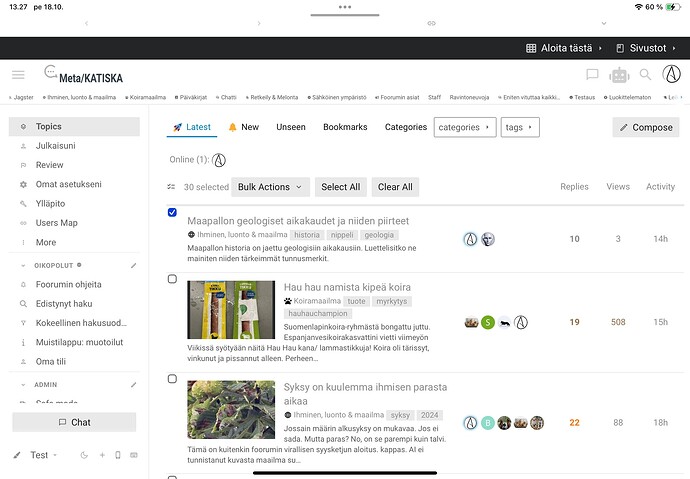690x479 pixels.
Task: Open the tags filter dropdown
Action: [520, 128]
